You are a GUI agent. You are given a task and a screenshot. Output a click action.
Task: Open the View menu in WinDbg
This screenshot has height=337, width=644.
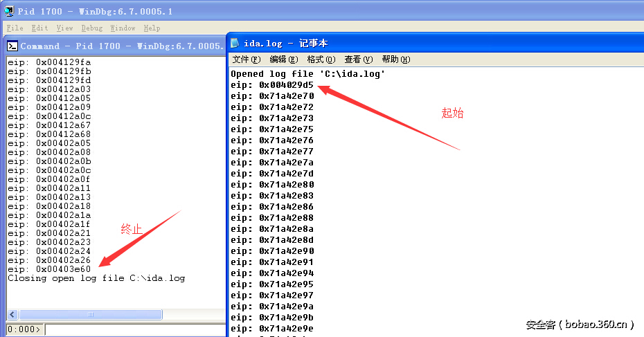pyautogui.click(x=64, y=28)
